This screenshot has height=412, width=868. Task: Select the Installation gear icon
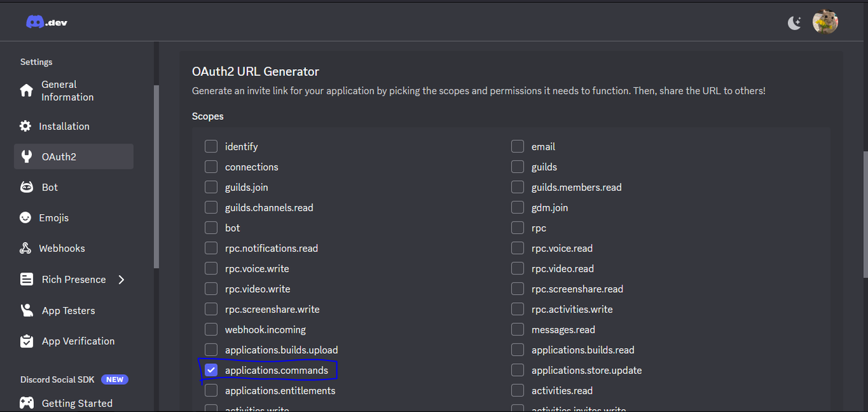point(26,126)
